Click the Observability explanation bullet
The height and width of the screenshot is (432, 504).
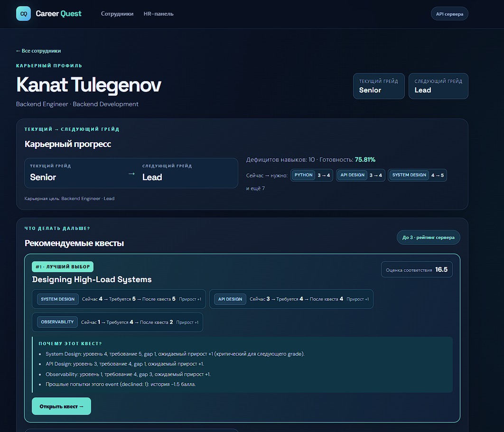[x=128, y=374]
